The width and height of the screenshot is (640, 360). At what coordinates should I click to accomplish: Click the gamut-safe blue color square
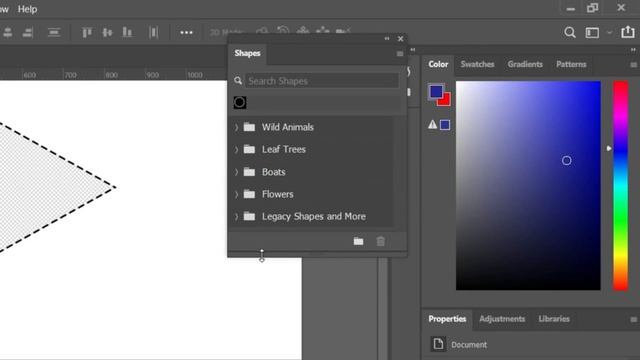pos(445,125)
